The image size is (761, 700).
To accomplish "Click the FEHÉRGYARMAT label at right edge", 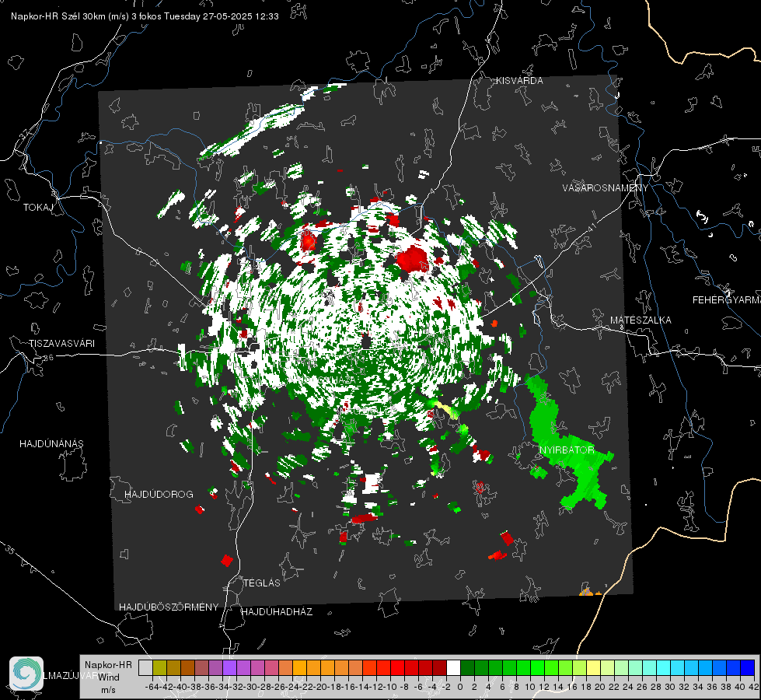I will (x=726, y=300).
